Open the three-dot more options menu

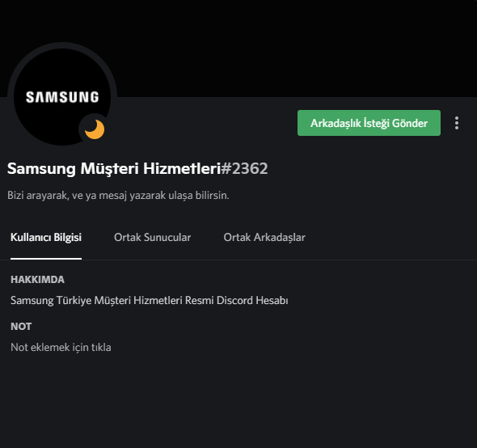point(457,123)
